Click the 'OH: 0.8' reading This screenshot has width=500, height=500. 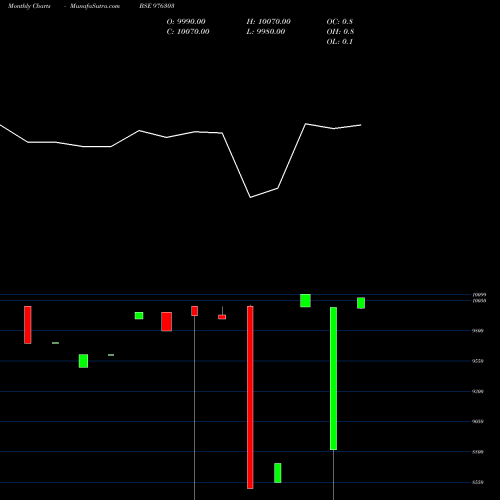(x=340, y=32)
